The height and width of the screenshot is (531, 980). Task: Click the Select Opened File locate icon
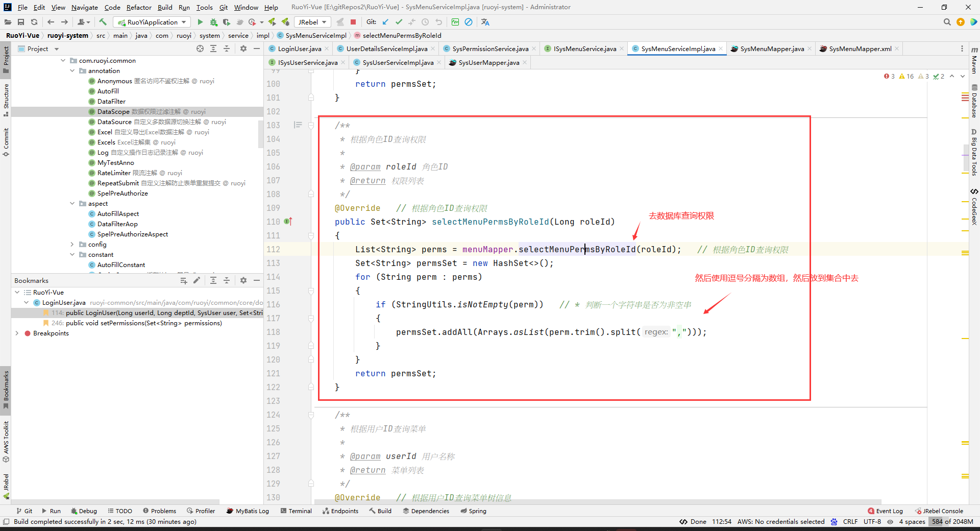pyautogui.click(x=200, y=49)
